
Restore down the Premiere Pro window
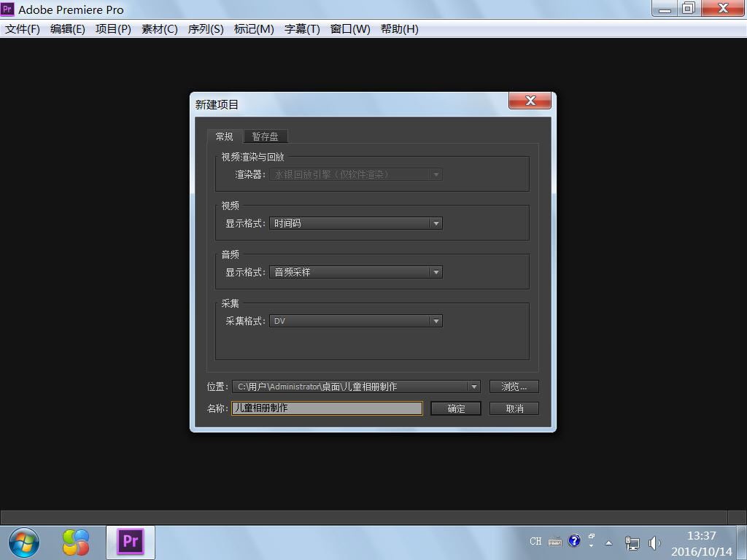pyautogui.click(x=689, y=8)
